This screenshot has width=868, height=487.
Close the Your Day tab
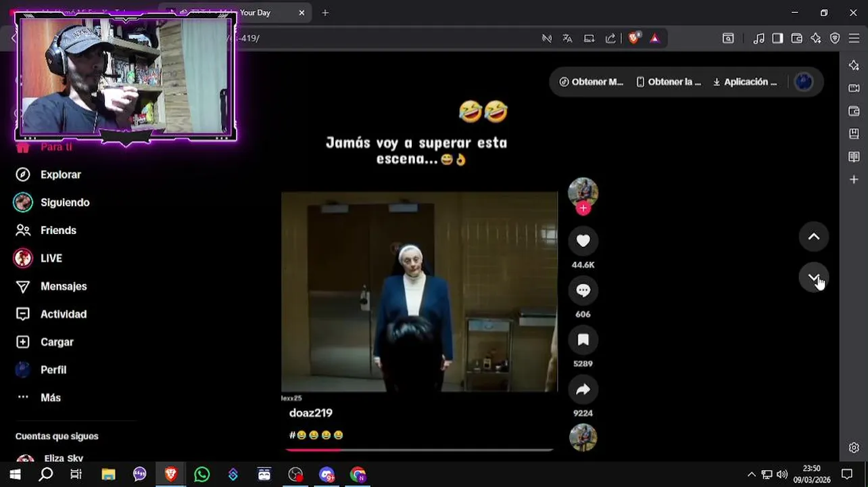tap(302, 13)
